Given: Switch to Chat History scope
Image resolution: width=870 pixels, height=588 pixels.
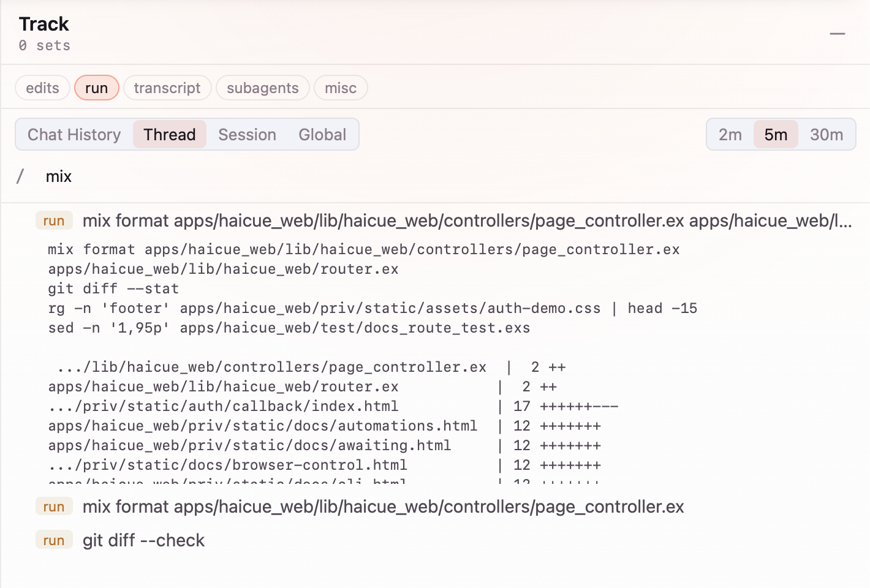Looking at the screenshot, I should click(74, 135).
